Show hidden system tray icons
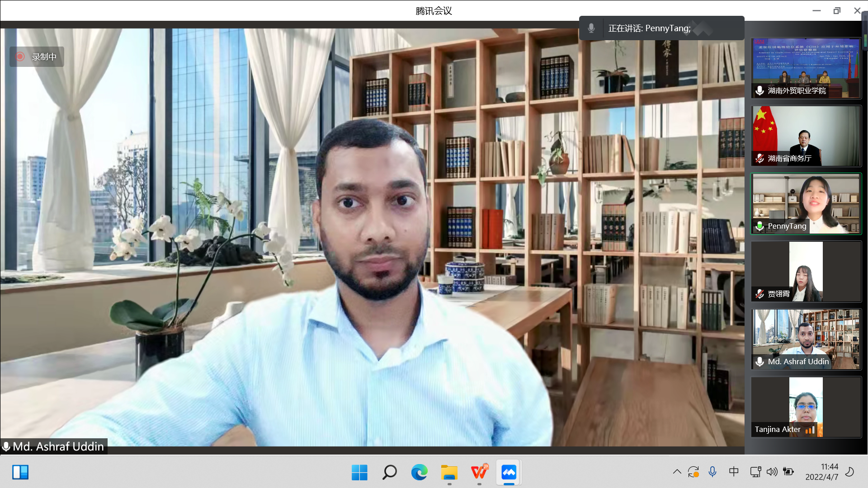The height and width of the screenshot is (488, 868). [x=677, y=472]
